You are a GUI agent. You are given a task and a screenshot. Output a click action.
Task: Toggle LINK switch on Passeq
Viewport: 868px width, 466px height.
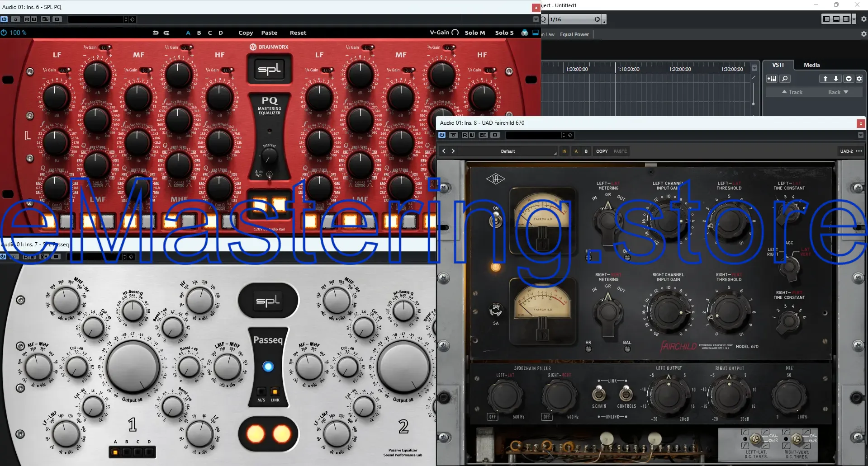coord(275,391)
